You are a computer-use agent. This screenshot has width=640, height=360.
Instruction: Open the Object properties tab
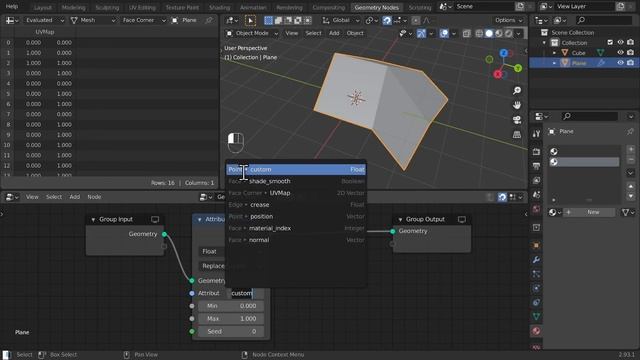pos(536,245)
